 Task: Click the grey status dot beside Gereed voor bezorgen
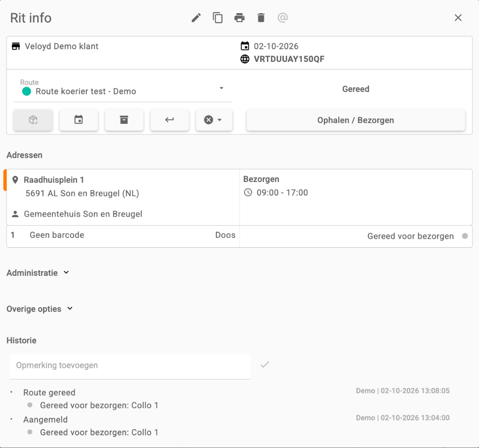[465, 236]
